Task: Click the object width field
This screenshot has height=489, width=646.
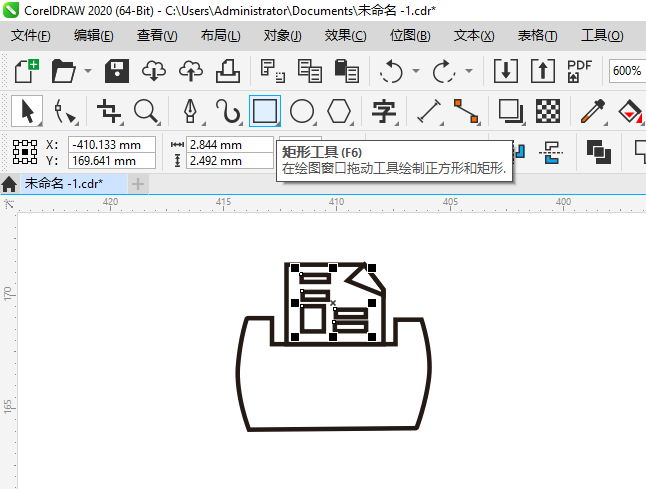Action: tap(229, 145)
